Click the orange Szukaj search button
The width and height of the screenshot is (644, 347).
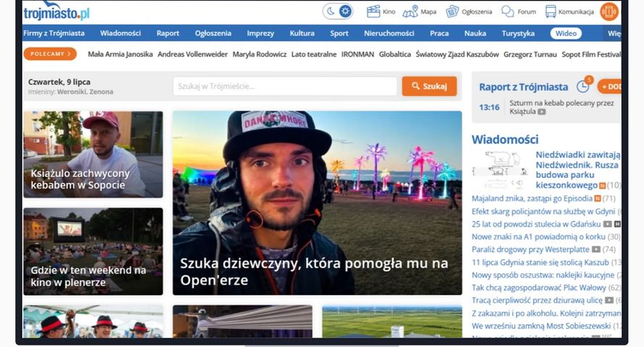[x=429, y=86]
